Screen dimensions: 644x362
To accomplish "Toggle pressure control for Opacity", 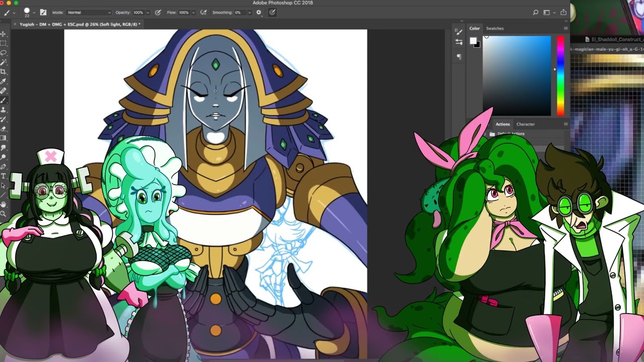I will 158,13.
